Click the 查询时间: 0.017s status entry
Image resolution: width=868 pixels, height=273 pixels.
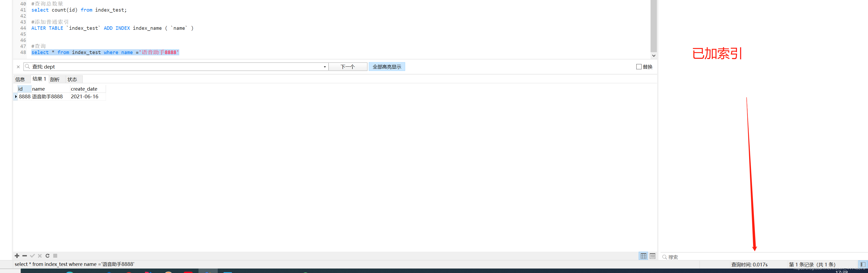click(749, 265)
